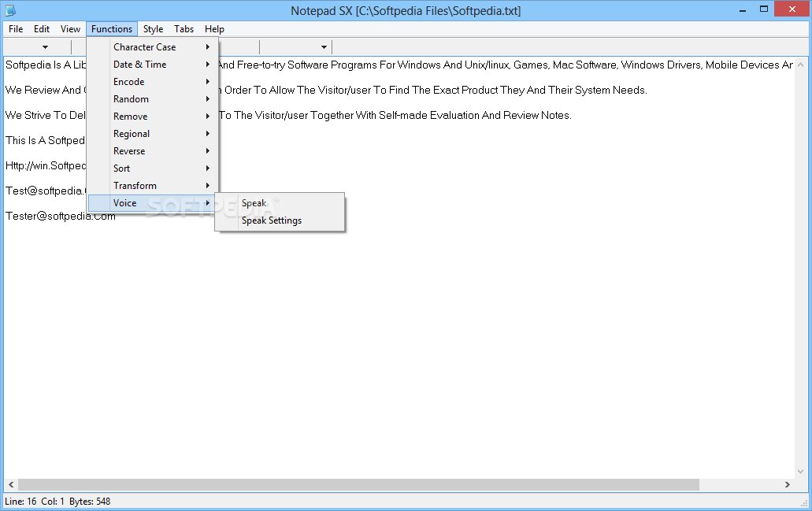Click the horizontal scrollbar right arrow

coord(787,484)
